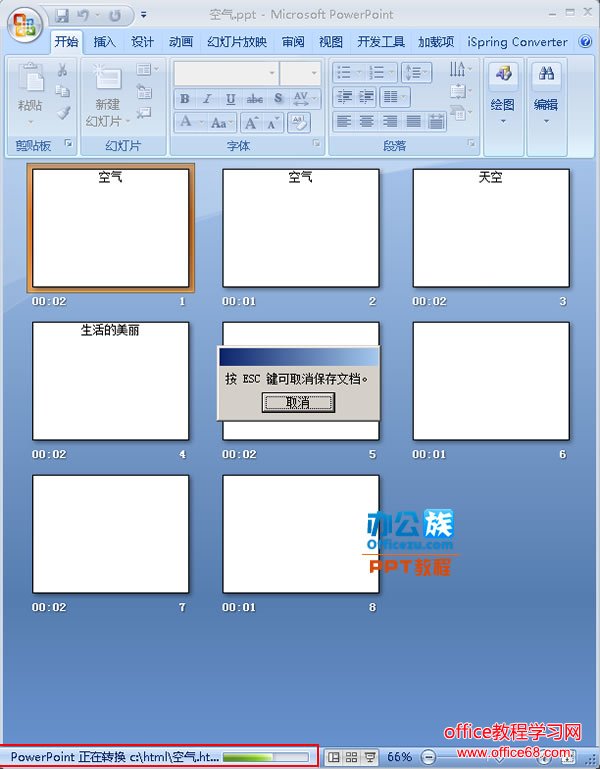This screenshot has height=769, width=600.
Task: Toggle Strikethrough formatting
Action: tap(254, 99)
